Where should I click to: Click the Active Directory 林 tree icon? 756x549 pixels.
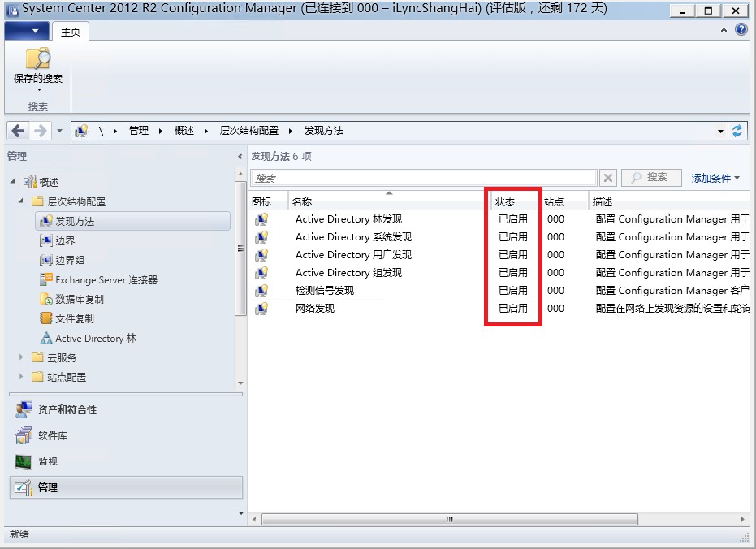tap(46, 338)
